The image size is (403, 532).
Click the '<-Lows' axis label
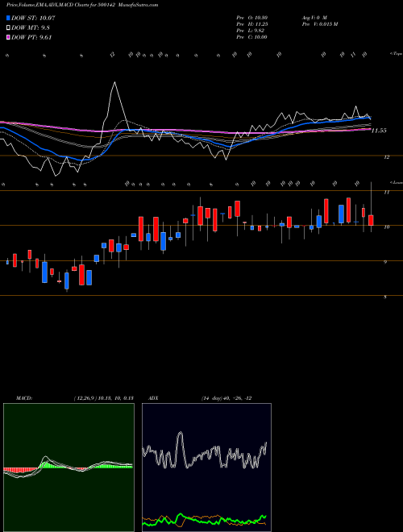point(397,182)
